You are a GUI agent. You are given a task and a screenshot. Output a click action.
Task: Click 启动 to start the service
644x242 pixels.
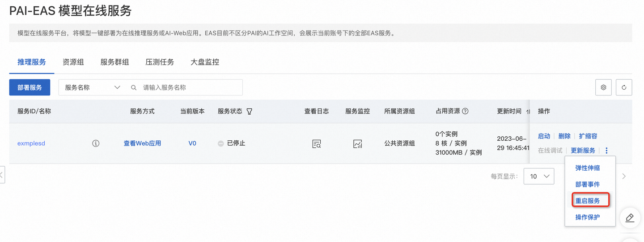(544, 136)
